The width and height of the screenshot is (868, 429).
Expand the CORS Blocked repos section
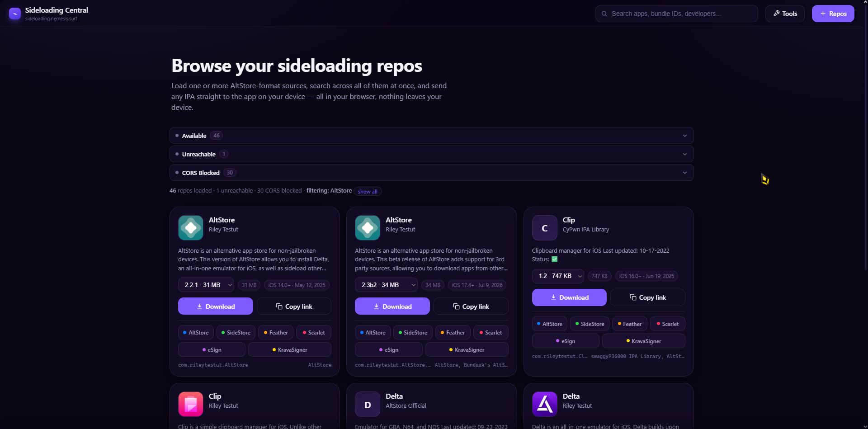432,173
